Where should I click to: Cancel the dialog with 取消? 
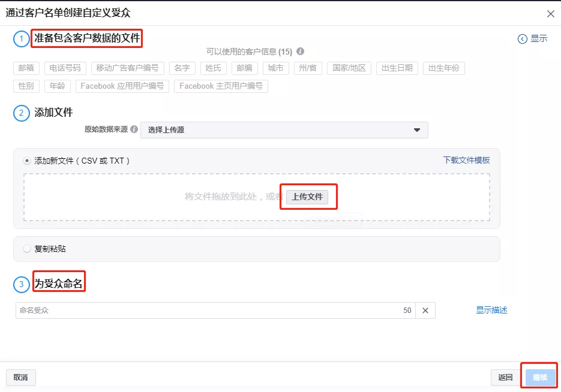pyautogui.click(x=21, y=377)
